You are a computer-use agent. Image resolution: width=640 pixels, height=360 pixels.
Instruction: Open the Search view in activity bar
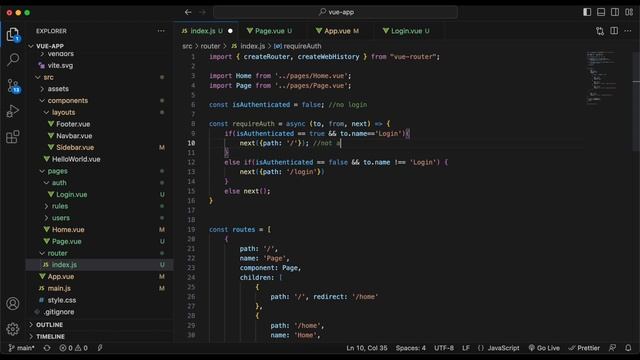click(13, 60)
